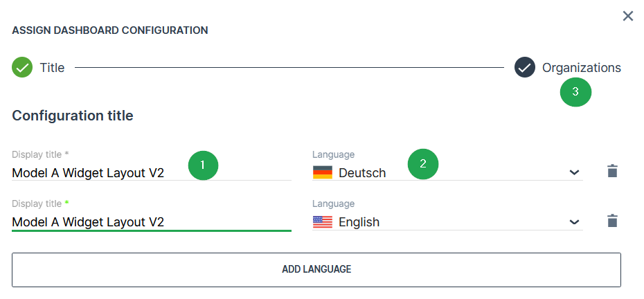644x299 pixels.
Task: Close the Assign Dashboard Configuration dialog
Action: pyautogui.click(x=628, y=16)
